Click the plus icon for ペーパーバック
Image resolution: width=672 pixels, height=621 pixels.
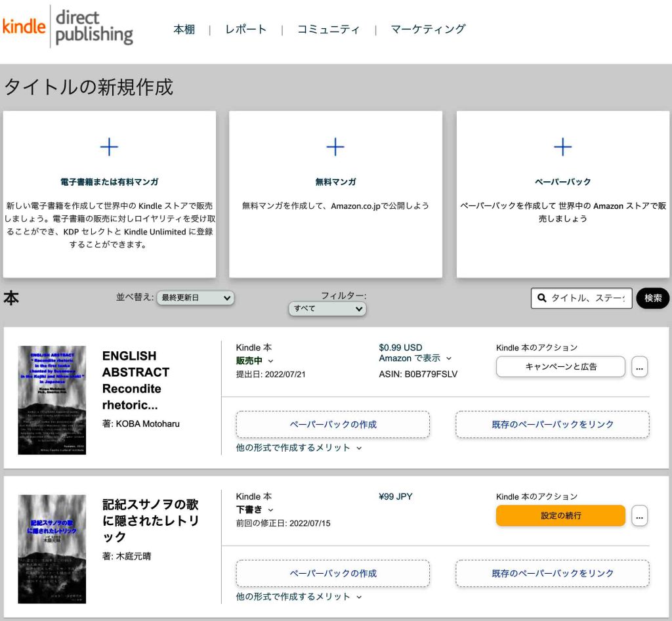[562, 147]
